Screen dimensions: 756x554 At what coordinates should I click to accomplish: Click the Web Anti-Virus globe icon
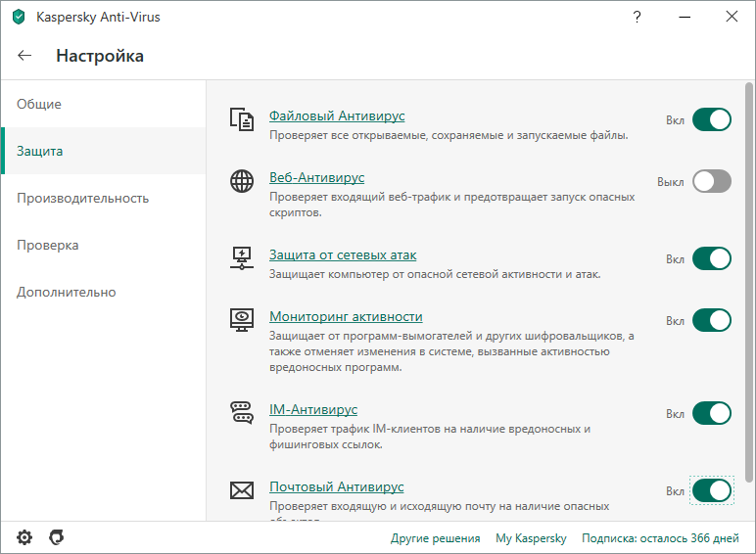tap(241, 182)
